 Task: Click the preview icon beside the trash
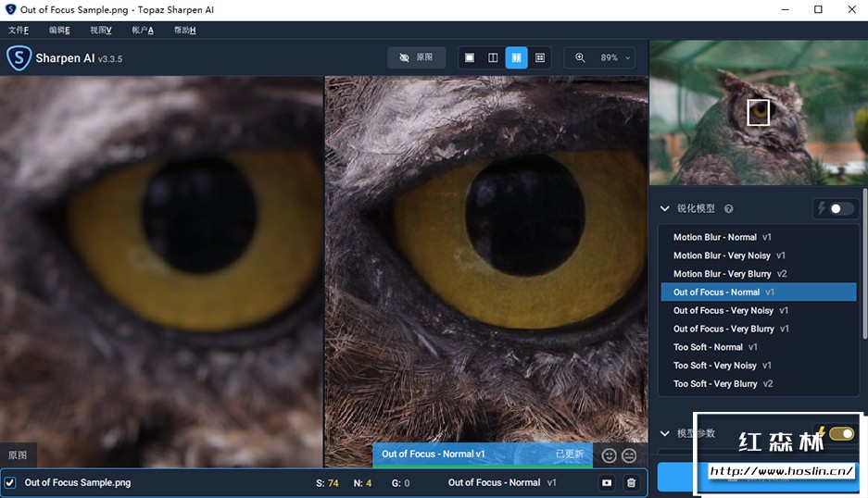(607, 482)
